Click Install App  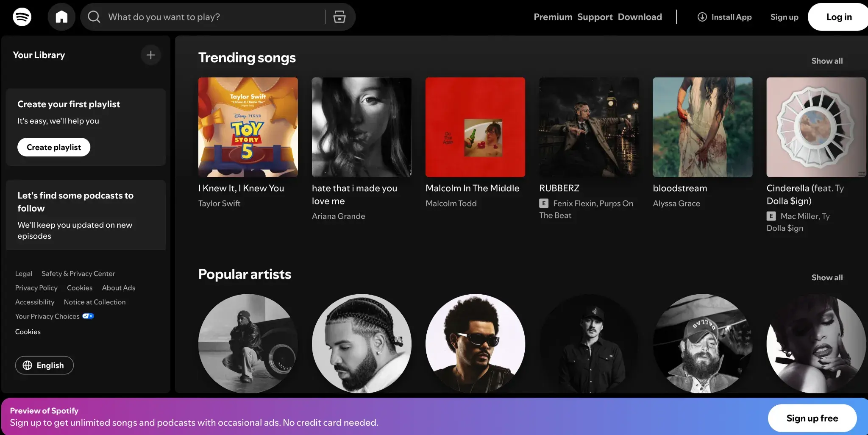(x=725, y=17)
